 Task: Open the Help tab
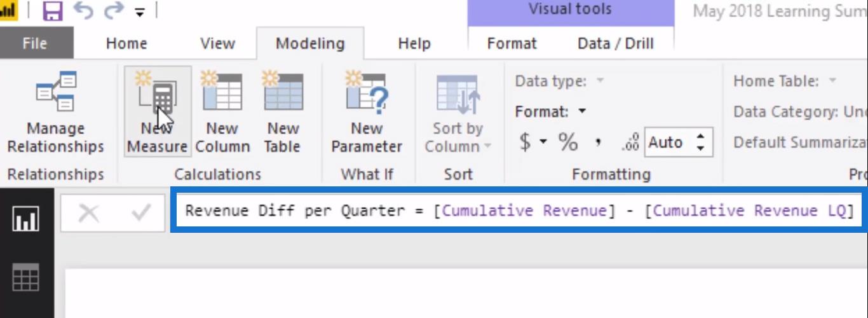[x=414, y=43]
